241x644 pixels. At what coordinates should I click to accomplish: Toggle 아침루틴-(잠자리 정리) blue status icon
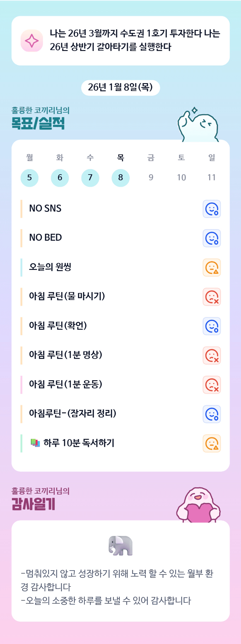click(212, 414)
